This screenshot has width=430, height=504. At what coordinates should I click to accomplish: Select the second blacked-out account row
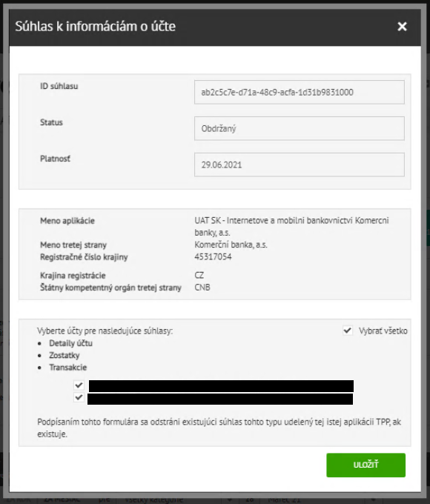pos(220,399)
